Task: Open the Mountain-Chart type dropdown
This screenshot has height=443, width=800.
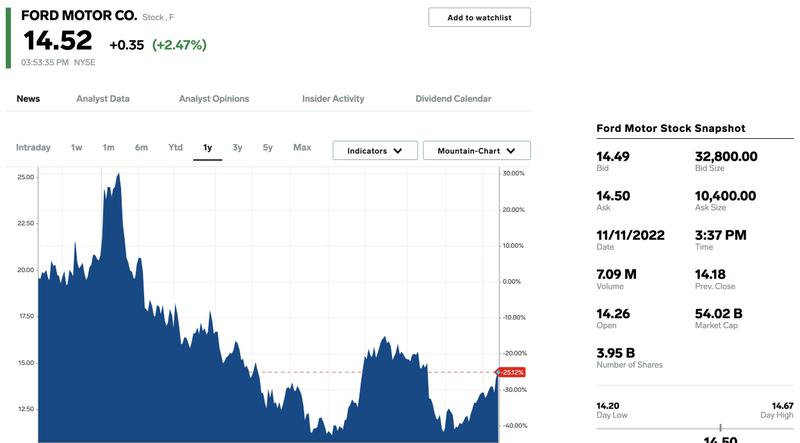Action: click(477, 151)
